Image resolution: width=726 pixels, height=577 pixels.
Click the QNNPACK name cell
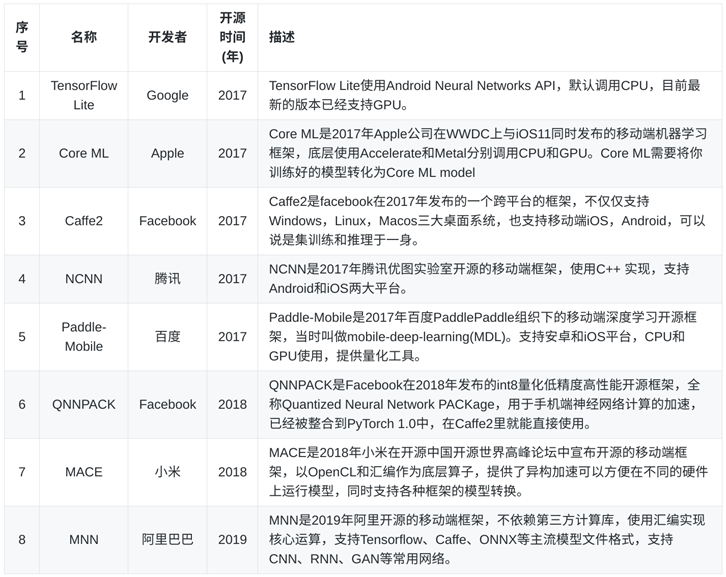tap(84, 404)
